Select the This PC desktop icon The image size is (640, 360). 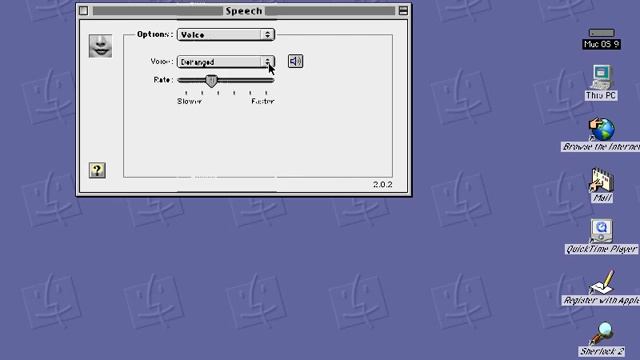[601, 77]
